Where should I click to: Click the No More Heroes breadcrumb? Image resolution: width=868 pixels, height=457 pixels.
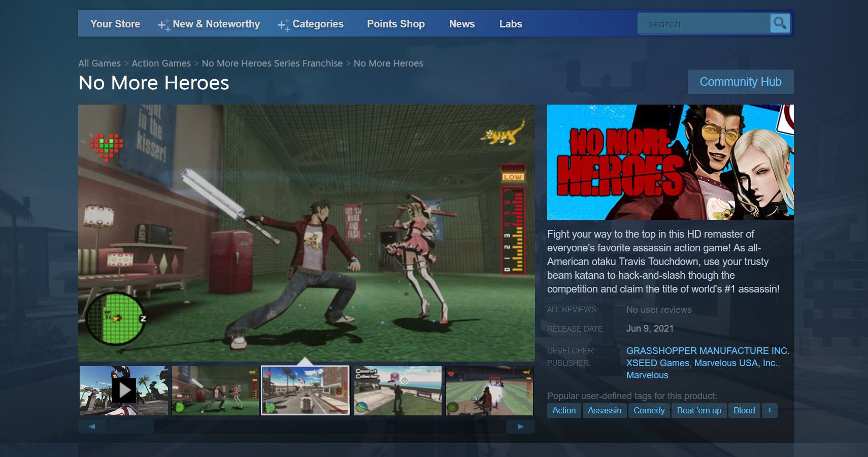(388, 63)
